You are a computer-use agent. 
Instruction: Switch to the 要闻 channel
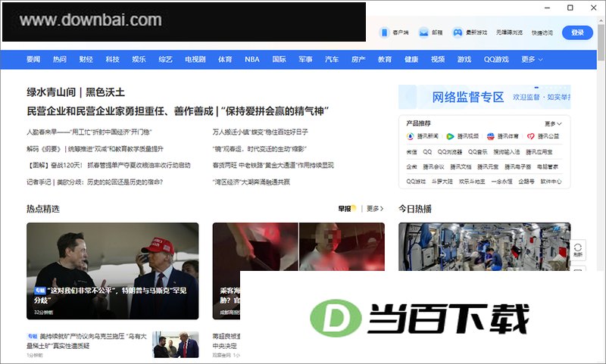pos(33,60)
